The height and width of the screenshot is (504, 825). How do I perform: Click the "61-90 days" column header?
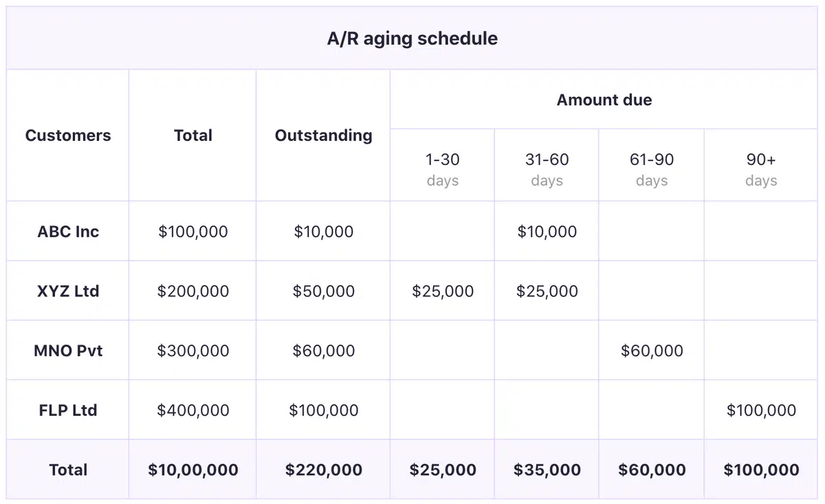(651, 169)
